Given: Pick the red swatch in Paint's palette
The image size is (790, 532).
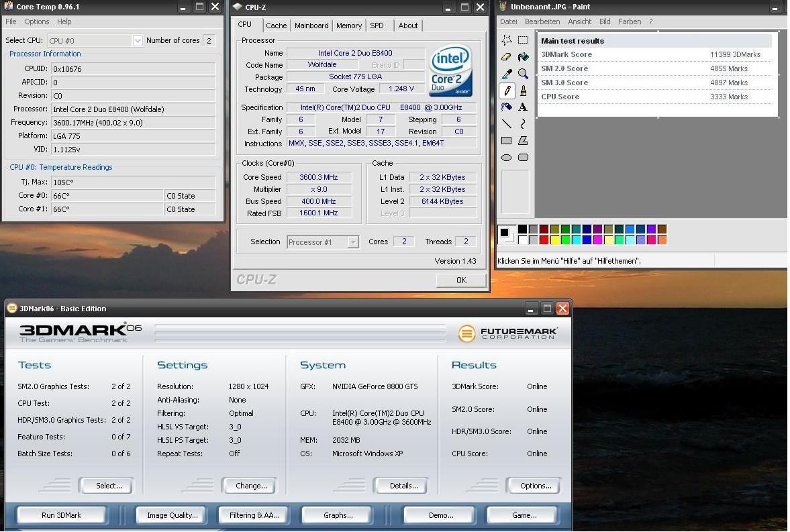Looking at the screenshot, I should point(544,240).
